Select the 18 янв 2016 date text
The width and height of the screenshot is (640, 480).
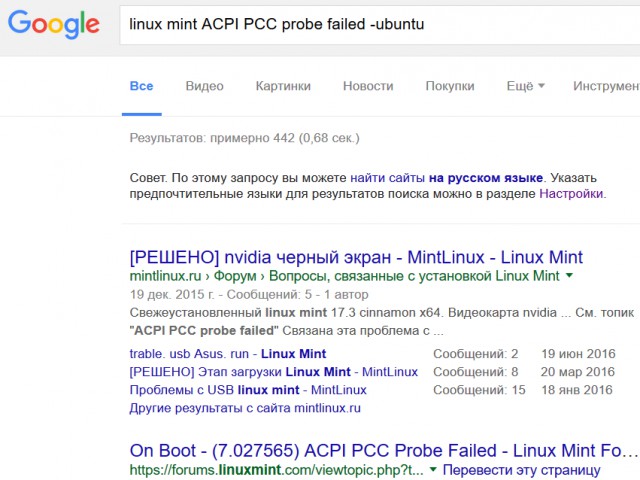[577, 390]
